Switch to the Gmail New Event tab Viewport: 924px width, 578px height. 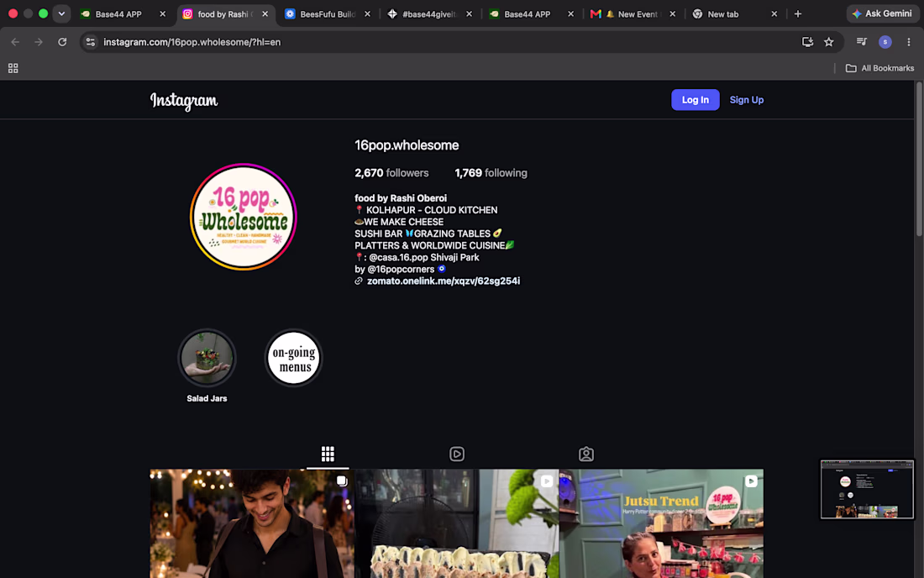click(633, 13)
